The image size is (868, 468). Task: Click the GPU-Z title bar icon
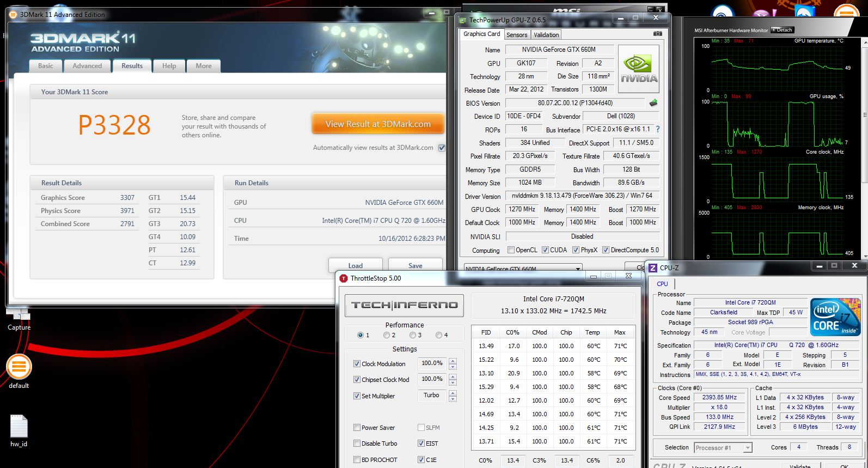pos(463,20)
